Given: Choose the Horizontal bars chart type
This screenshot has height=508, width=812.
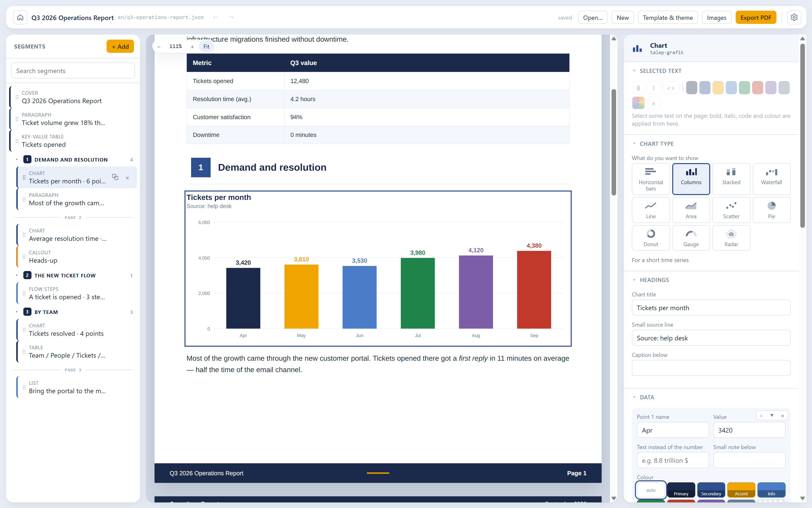Looking at the screenshot, I should point(651,179).
